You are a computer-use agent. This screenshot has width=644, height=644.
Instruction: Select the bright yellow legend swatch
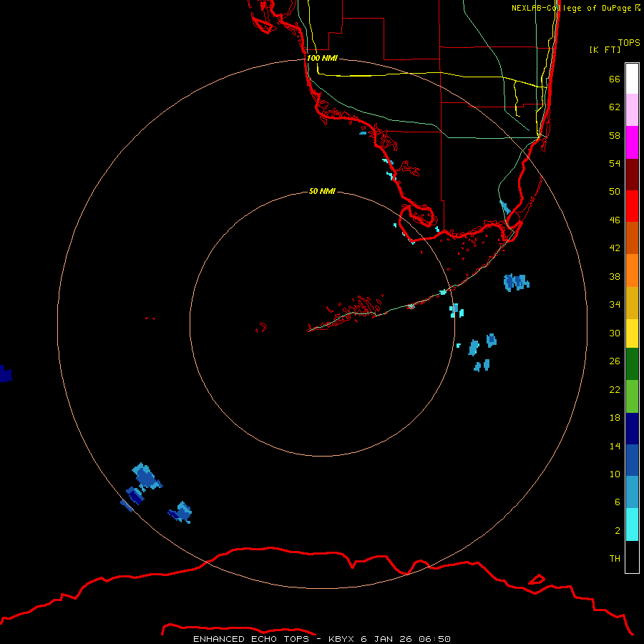[632, 333]
